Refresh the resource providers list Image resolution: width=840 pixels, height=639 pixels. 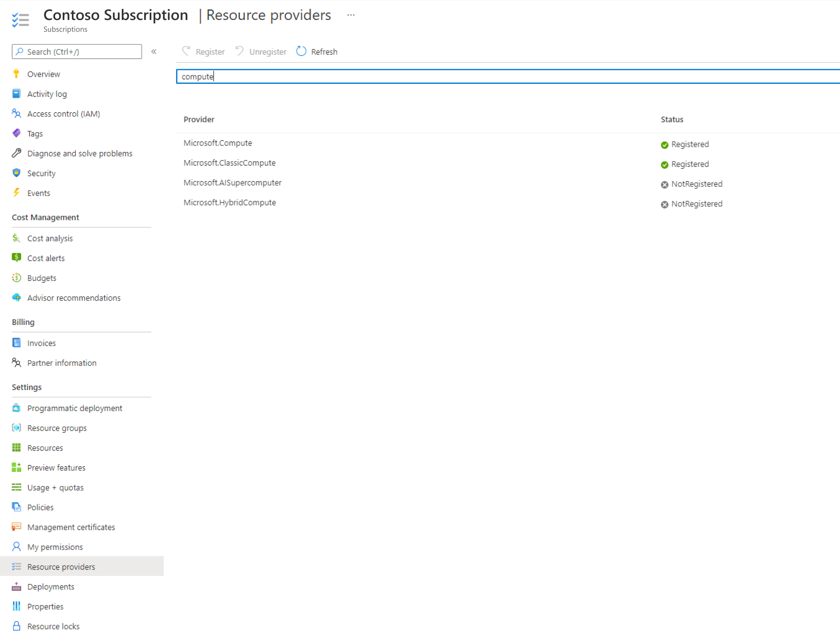coord(317,51)
